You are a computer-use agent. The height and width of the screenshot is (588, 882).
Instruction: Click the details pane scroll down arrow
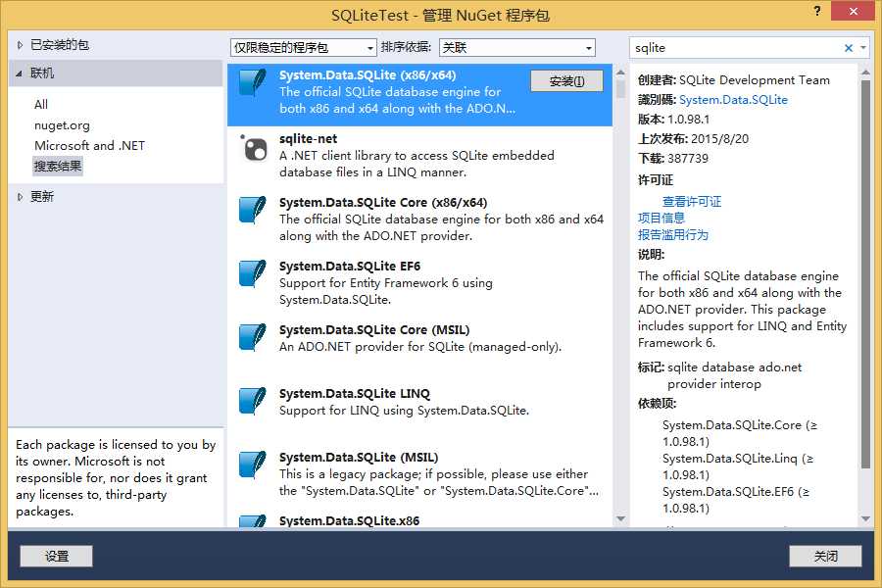click(x=865, y=518)
